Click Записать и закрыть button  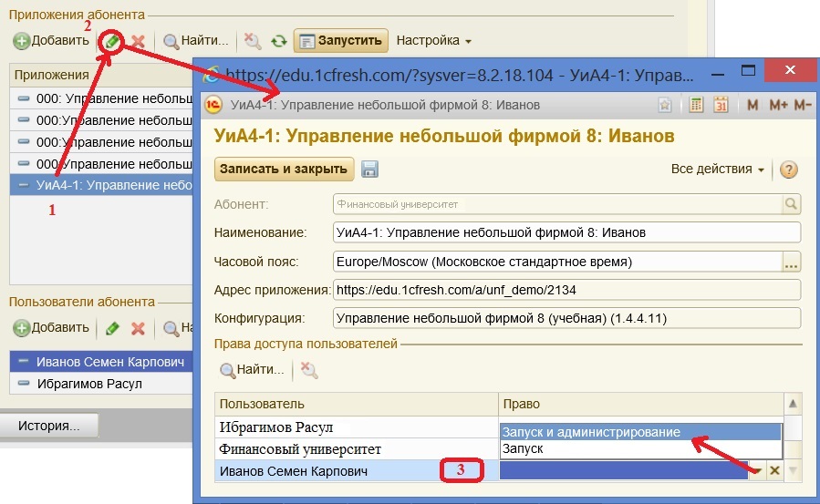coord(284,170)
